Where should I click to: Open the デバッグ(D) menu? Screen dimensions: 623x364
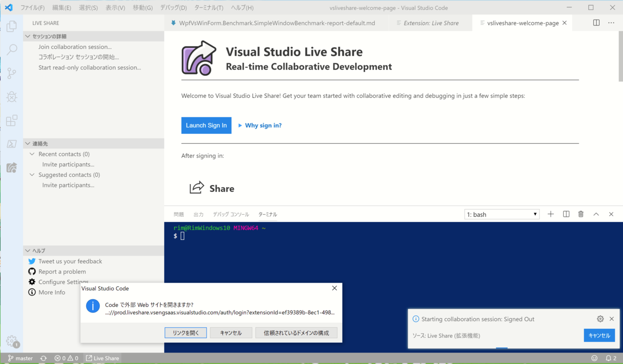(x=173, y=8)
